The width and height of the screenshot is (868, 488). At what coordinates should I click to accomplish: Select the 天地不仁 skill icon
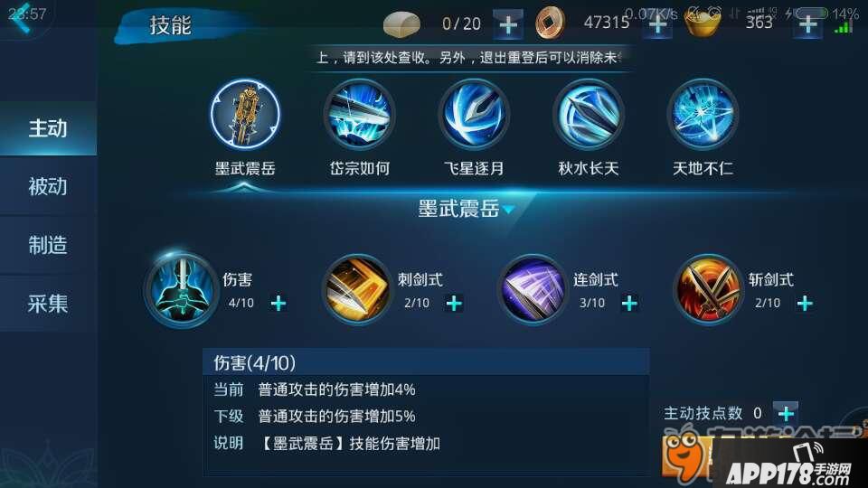pos(703,115)
